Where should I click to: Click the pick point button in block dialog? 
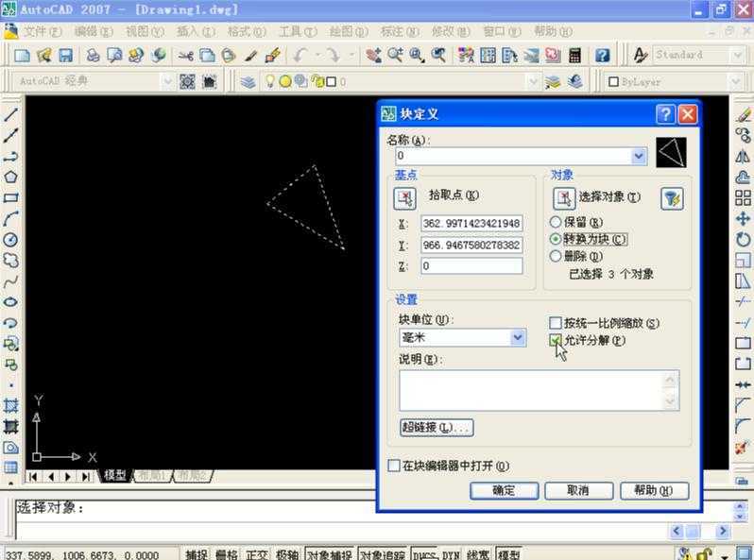405,198
